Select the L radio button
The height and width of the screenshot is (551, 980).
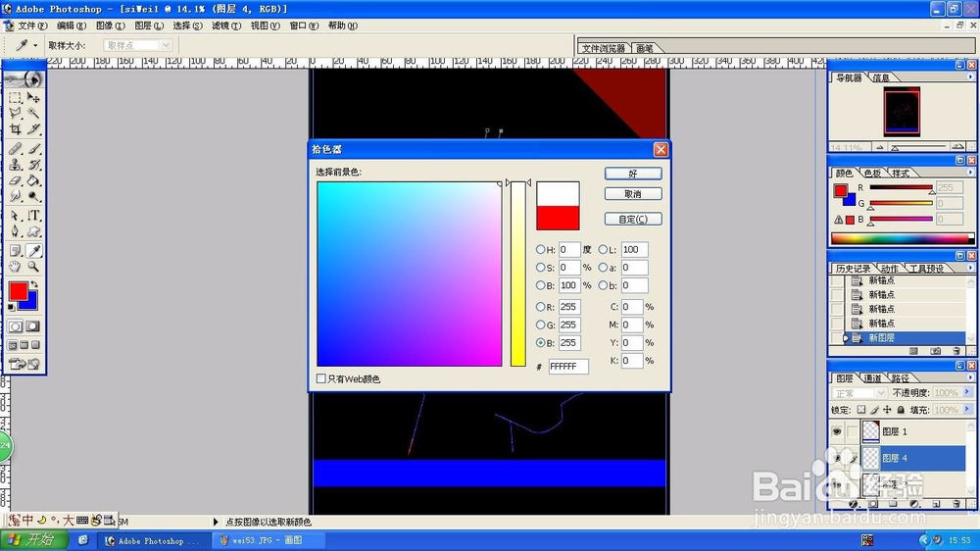pyautogui.click(x=603, y=249)
